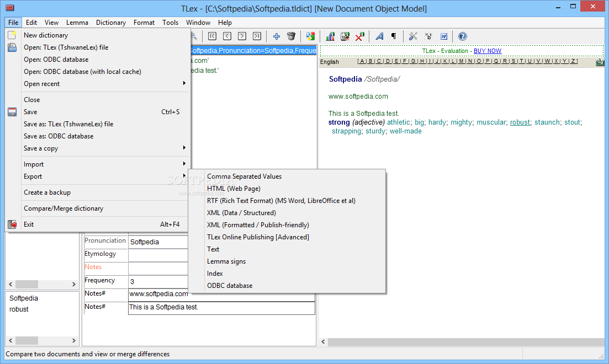Open the Lemma menu
Image resolution: width=609 pixels, height=364 pixels.
click(77, 23)
